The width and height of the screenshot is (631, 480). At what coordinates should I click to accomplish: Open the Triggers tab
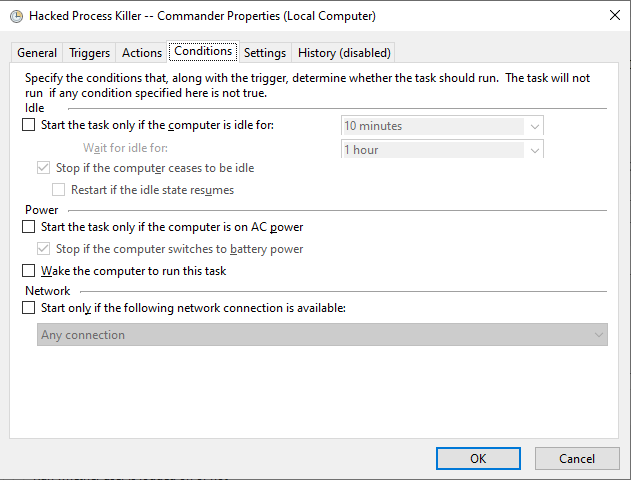90,53
